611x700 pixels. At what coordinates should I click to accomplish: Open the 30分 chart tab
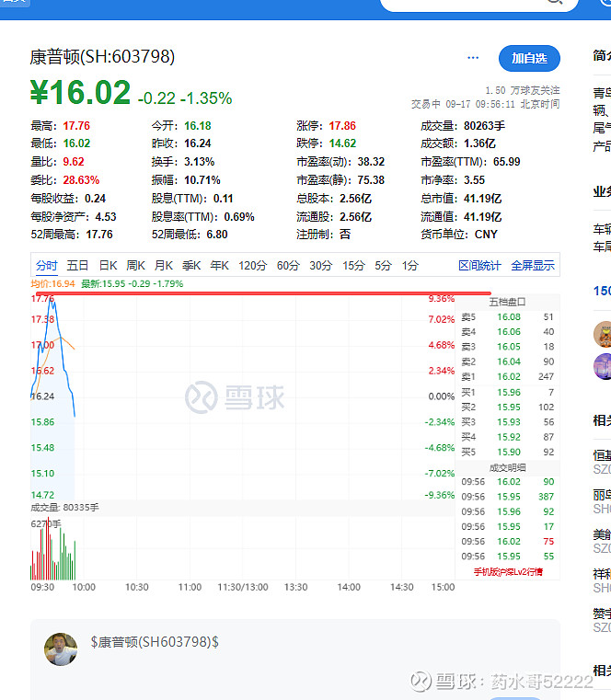321,266
